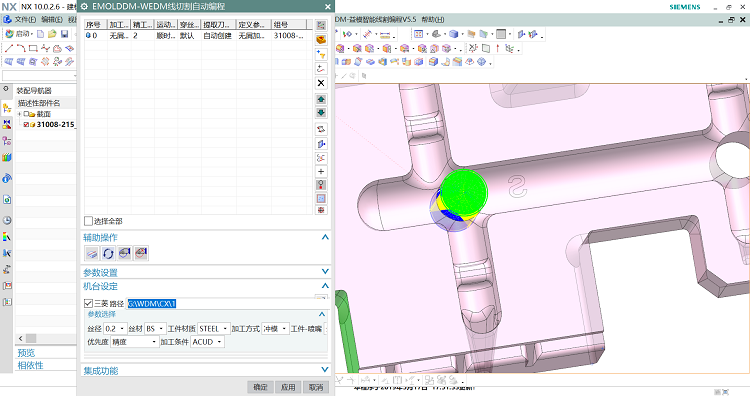Click the settings gear in navigator header

6,89
